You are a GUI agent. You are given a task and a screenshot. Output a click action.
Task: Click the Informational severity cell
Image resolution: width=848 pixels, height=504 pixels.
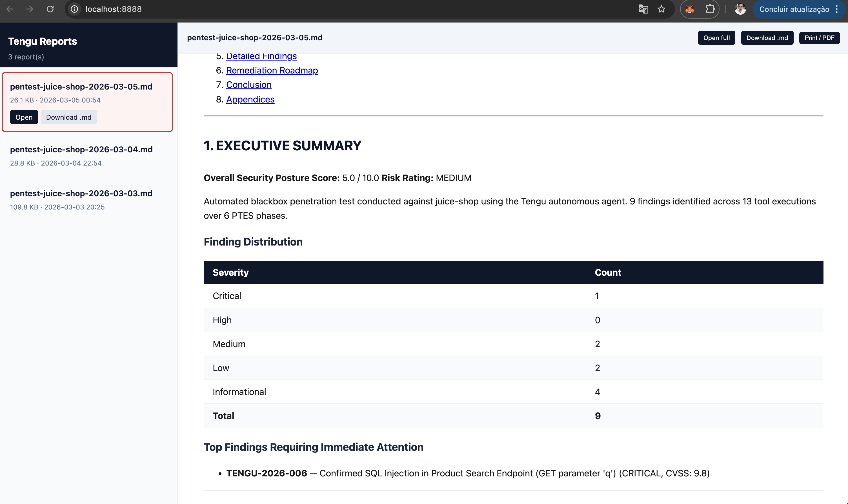coord(239,392)
